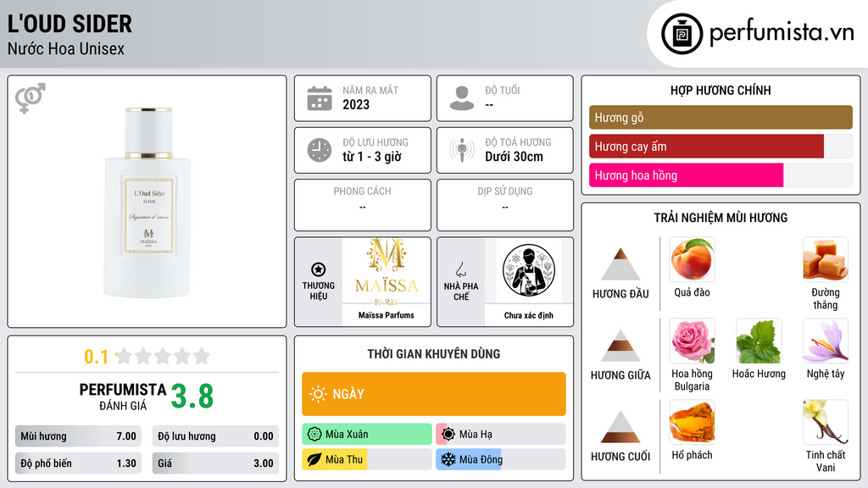
Task: Click the Mùi hương 7.00 score row
Action: [x=78, y=436]
